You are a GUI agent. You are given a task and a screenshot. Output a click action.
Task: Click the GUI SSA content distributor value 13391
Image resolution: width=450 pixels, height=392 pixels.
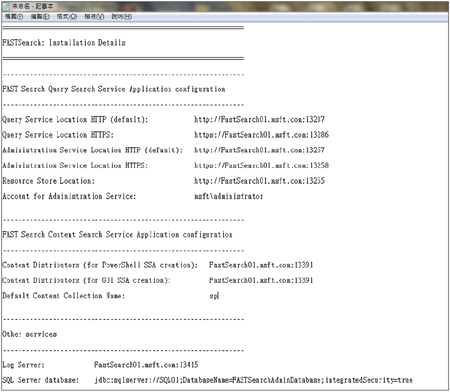coord(261,280)
